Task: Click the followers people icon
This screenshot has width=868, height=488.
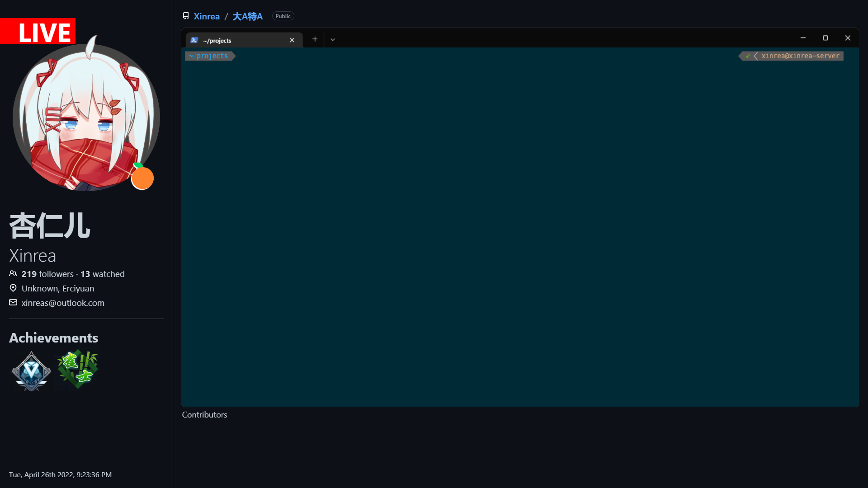Action: click(13, 274)
